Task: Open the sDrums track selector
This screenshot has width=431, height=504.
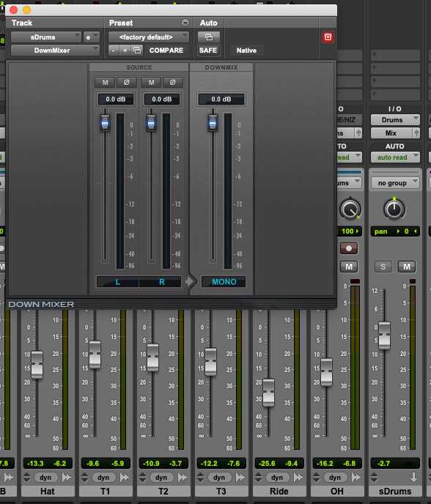Action: (45, 37)
